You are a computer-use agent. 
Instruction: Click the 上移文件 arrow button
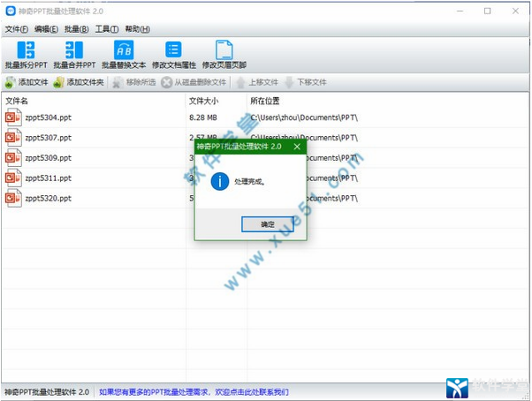point(255,82)
